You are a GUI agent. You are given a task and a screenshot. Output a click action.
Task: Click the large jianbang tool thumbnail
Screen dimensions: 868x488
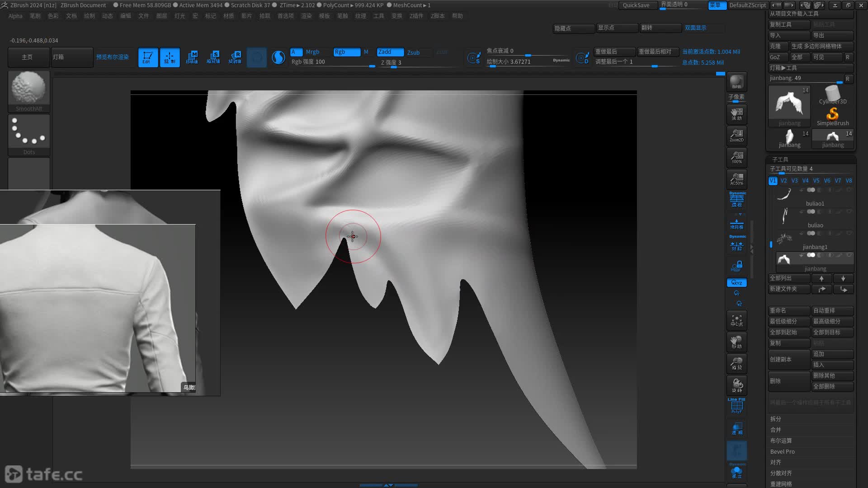(789, 106)
